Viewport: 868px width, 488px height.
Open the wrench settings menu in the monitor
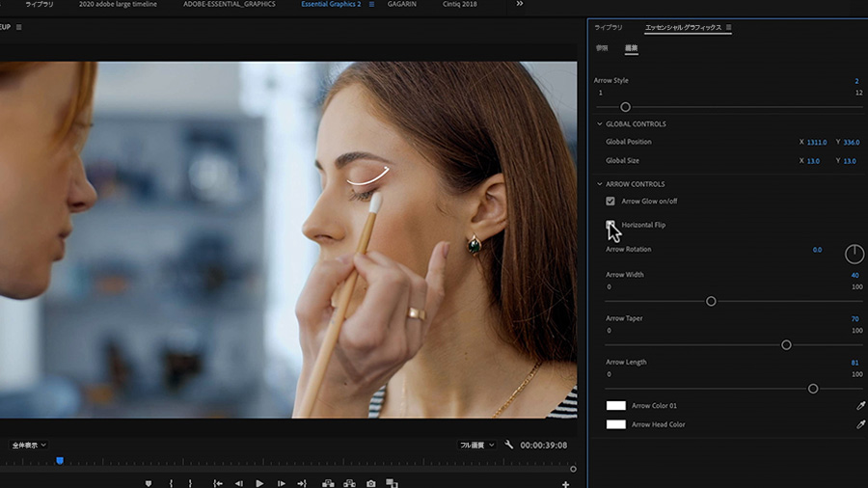(508, 446)
